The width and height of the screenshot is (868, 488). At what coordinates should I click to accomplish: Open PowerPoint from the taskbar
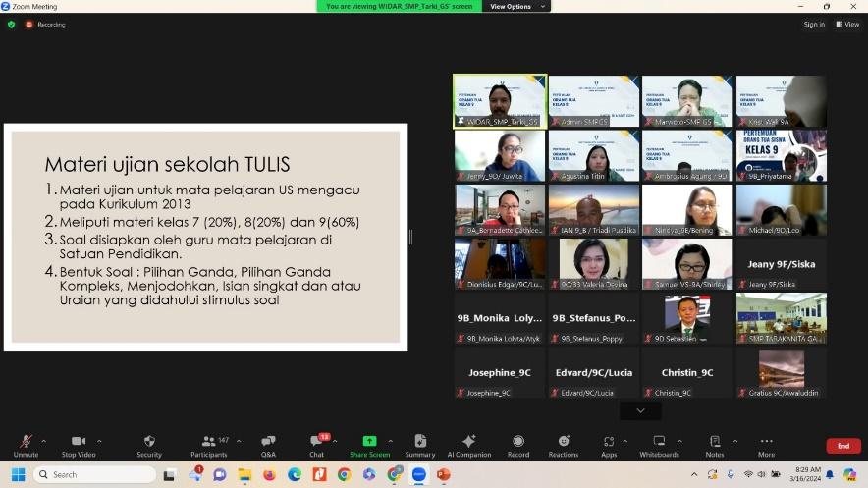[x=444, y=474]
